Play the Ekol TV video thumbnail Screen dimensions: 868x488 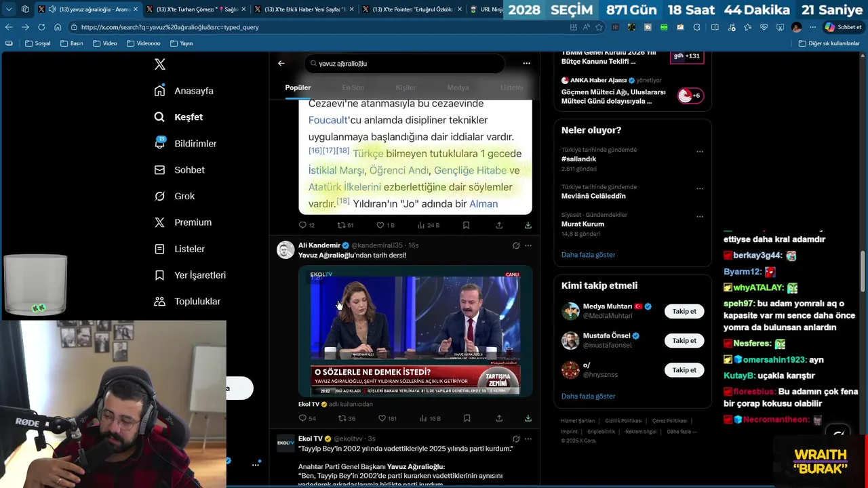(415, 331)
